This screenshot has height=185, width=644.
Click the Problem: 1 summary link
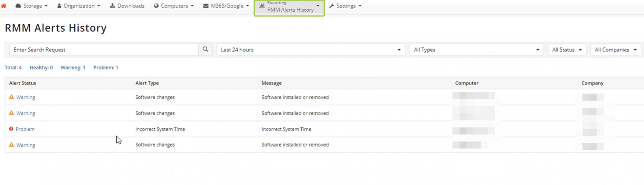click(x=105, y=68)
